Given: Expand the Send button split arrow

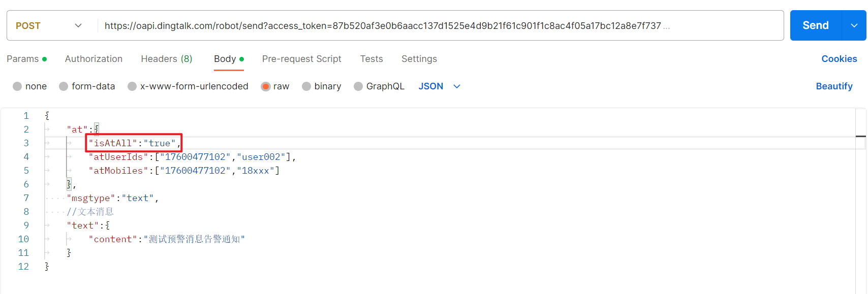Looking at the screenshot, I should (x=855, y=25).
